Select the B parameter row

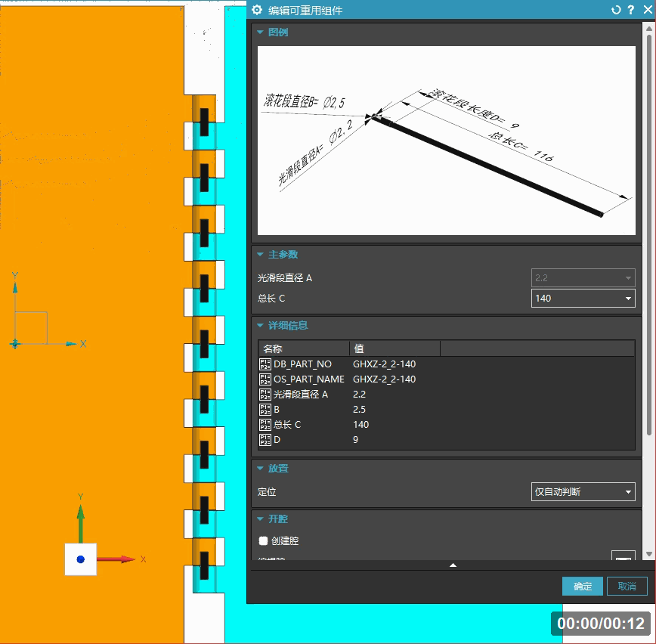(x=447, y=409)
